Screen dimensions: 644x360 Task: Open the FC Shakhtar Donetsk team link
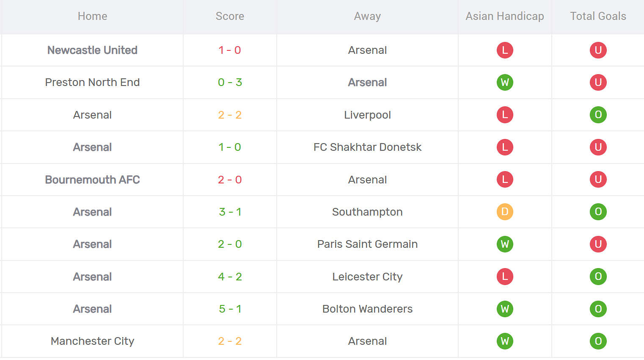click(x=367, y=147)
